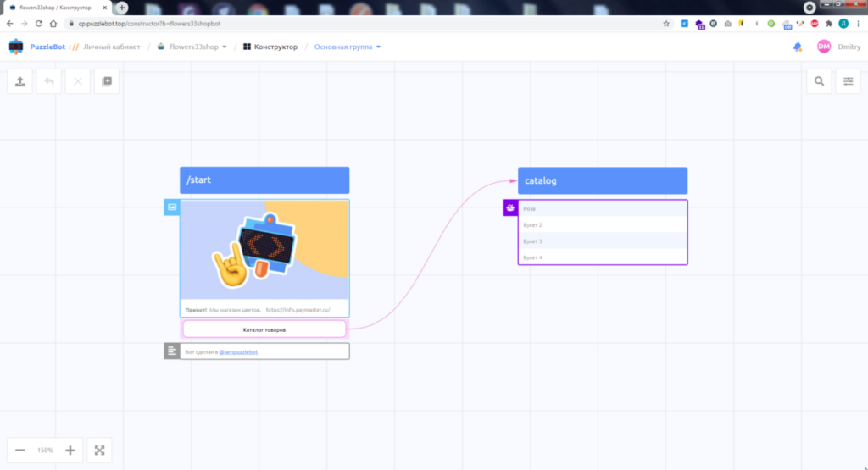The width and height of the screenshot is (868, 470).
Task: Click the upload/export icon in canvas toolbar
Action: [19, 81]
